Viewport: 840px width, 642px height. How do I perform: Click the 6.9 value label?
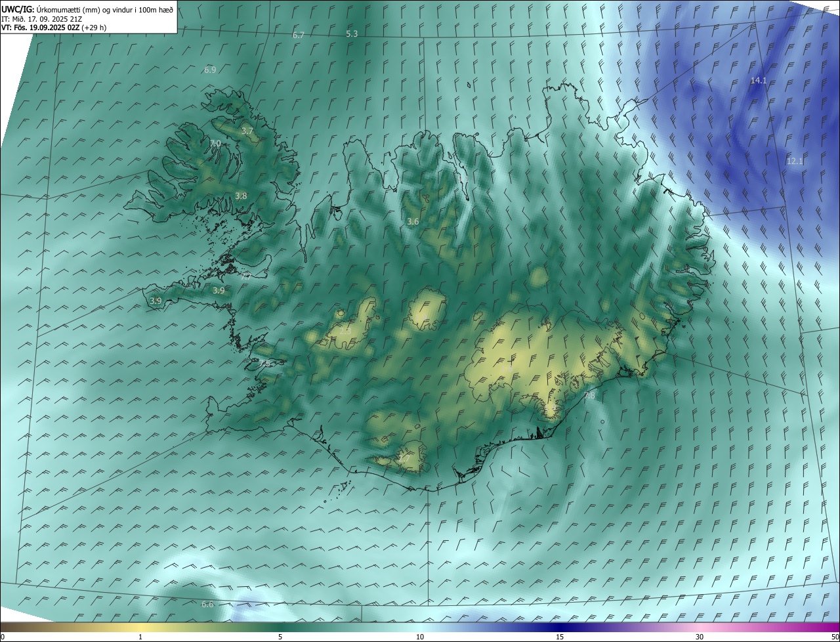[210, 70]
